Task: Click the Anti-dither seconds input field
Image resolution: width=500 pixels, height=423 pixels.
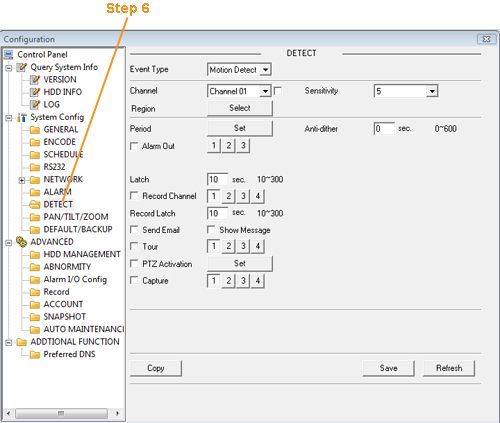Action: [384, 129]
